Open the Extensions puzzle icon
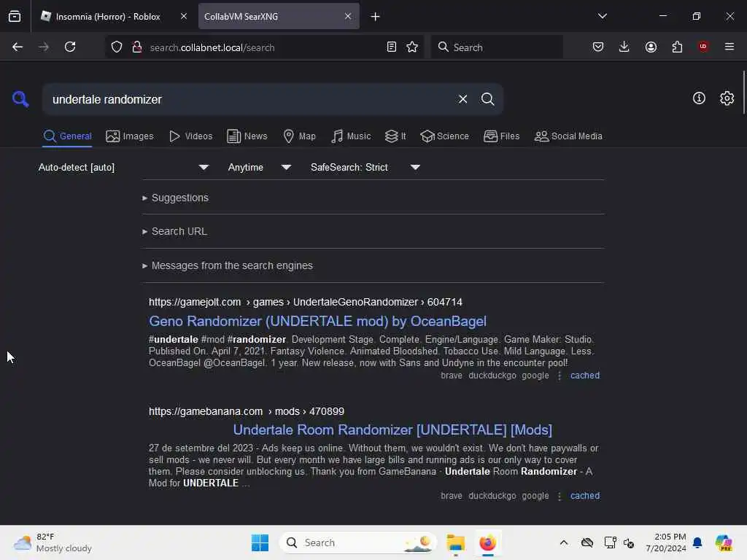The width and height of the screenshot is (747, 560). coord(677,47)
